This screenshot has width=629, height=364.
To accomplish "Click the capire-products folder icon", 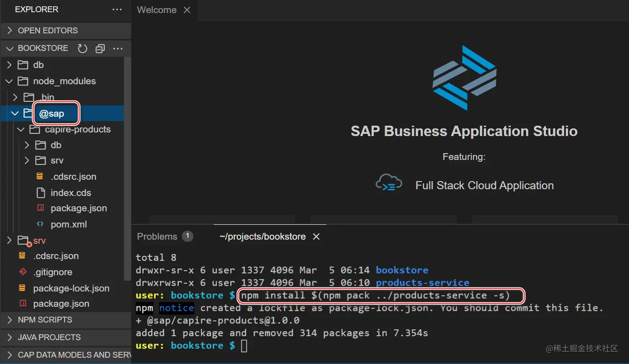I will pyautogui.click(x=35, y=129).
